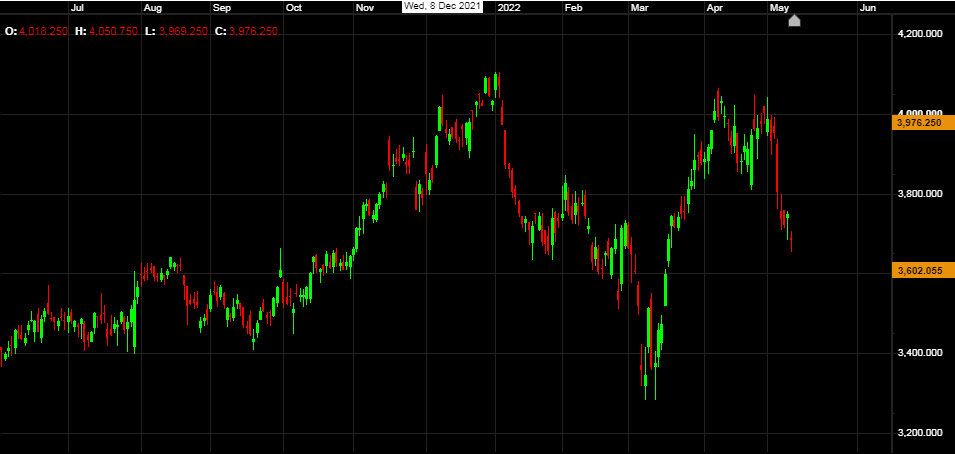Click the Nov label on time axis
This screenshot has height=454, width=955.
[x=365, y=7]
